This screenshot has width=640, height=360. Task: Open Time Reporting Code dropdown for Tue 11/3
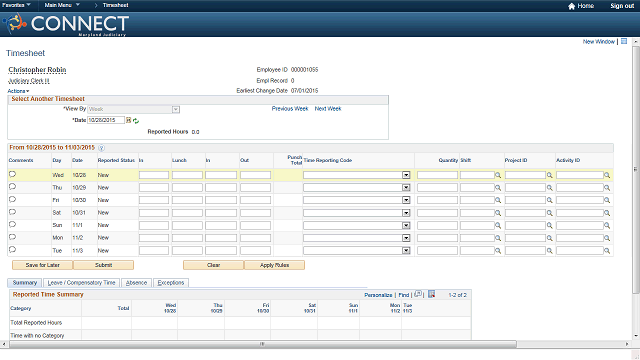(406, 251)
